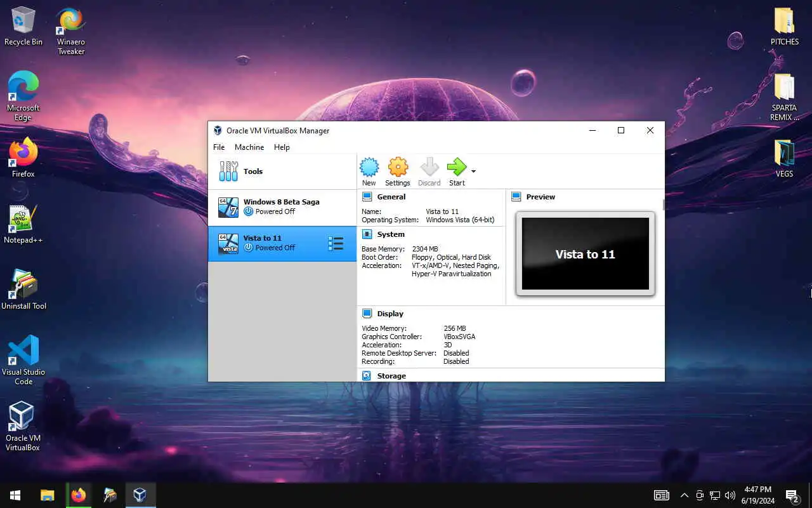Select the Visual Studio Code desktop icon
The width and height of the screenshot is (812, 508).
point(23,360)
